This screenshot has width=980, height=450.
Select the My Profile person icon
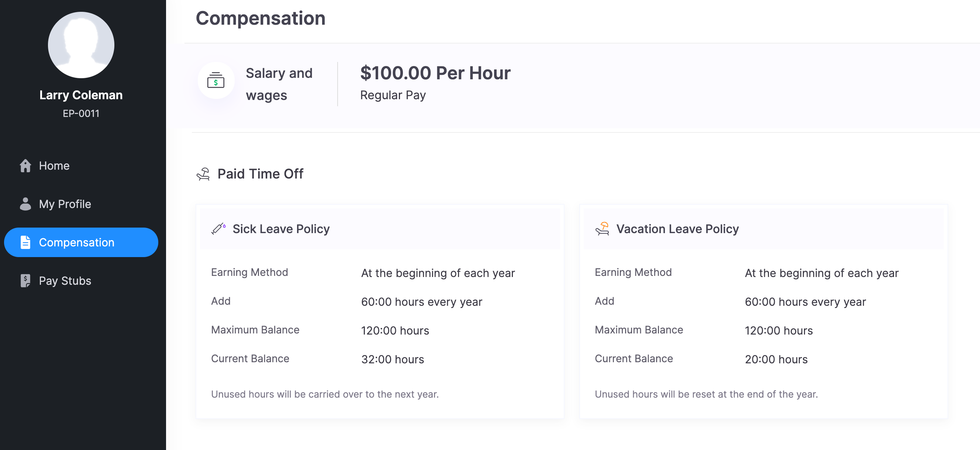25,204
